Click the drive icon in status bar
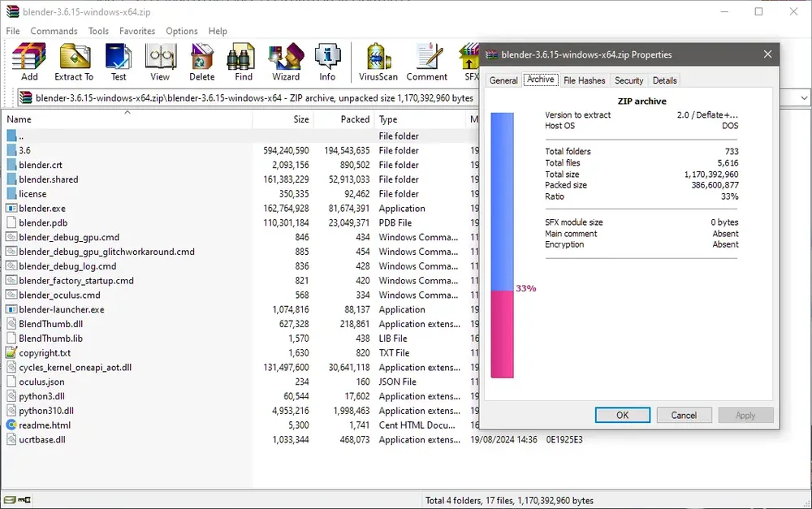The height and width of the screenshot is (509, 812). click(x=10, y=500)
